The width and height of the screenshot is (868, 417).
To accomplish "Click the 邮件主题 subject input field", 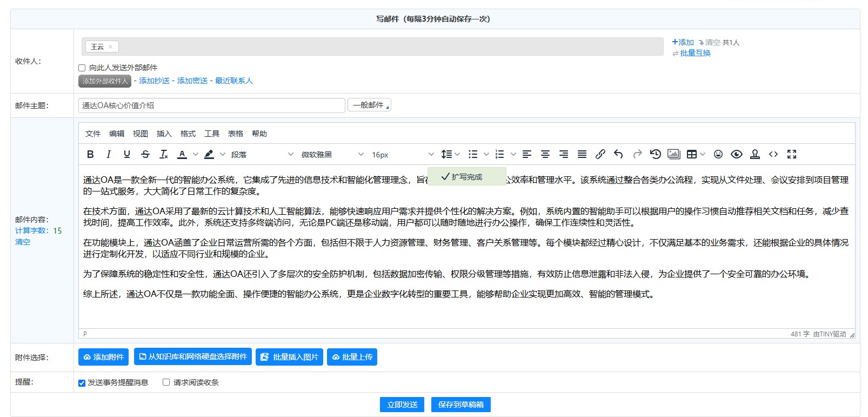I will pyautogui.click(x=212, y=105).
